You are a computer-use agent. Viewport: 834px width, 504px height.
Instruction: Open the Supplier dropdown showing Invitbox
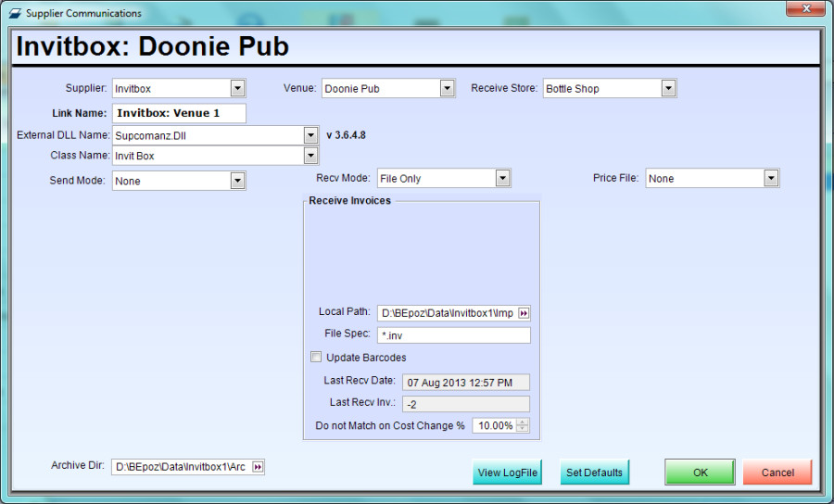237,88
